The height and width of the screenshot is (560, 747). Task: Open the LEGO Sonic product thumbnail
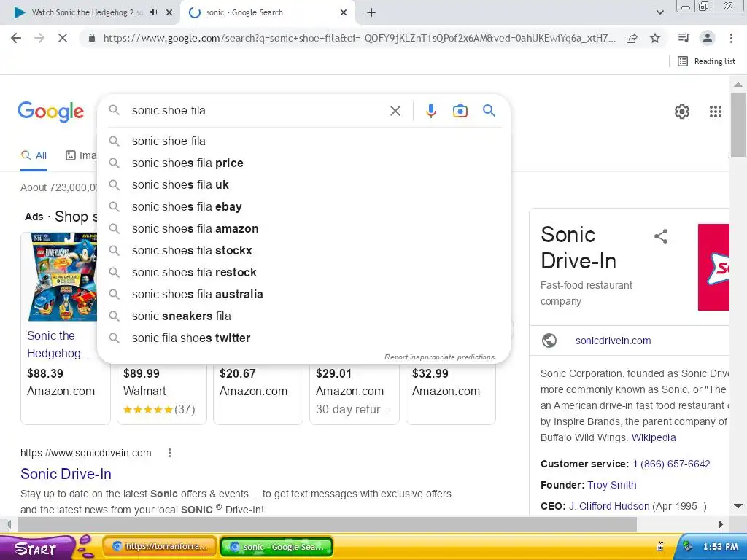(x=62, y=276)
